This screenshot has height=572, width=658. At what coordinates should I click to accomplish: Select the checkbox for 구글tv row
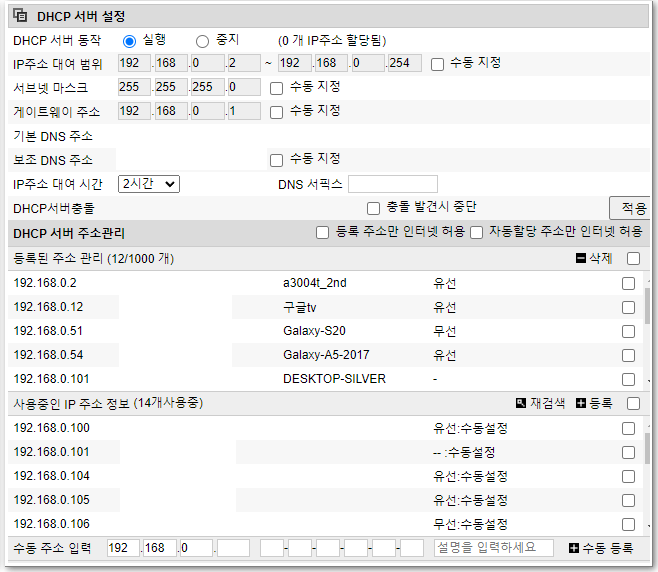tap(628, 308)
